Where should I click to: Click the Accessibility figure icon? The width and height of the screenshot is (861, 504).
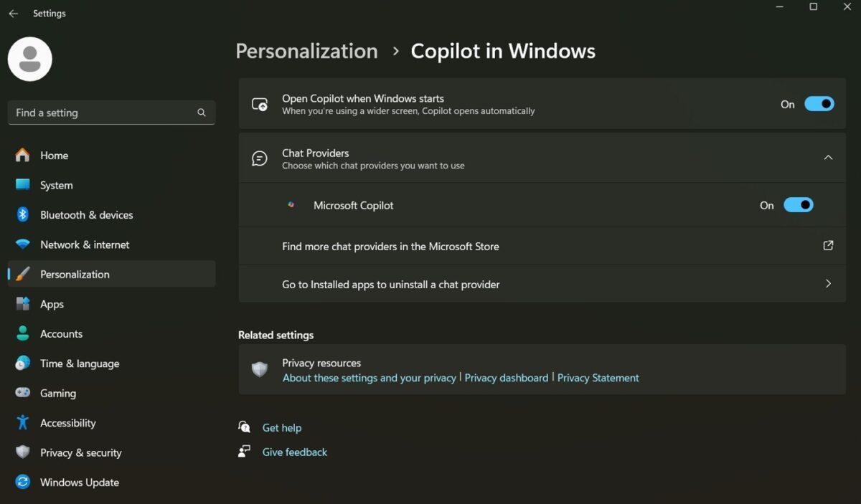click(x=23, y=423)
